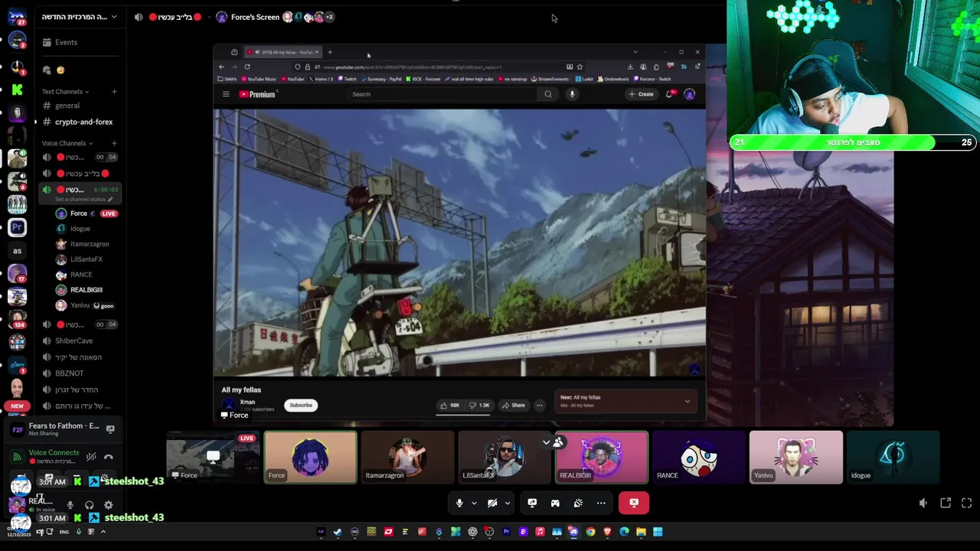The image size is (980, 551).
Task: Click the Subscribe button under the video
Action: 301,405
